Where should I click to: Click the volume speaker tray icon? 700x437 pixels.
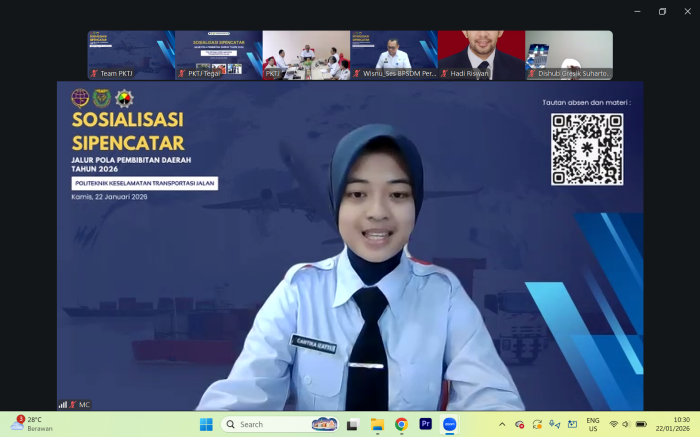[626, 424]
